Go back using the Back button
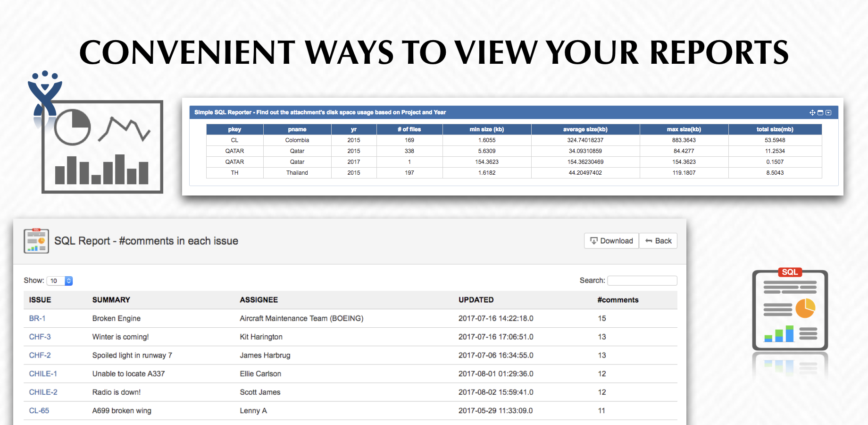 659,241
